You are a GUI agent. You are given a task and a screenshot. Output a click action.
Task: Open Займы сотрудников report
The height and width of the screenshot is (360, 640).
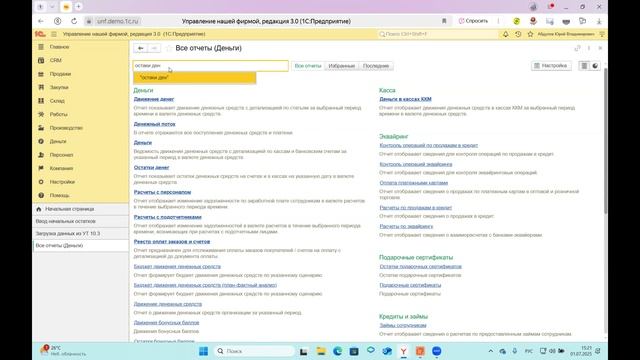[403, 325]
